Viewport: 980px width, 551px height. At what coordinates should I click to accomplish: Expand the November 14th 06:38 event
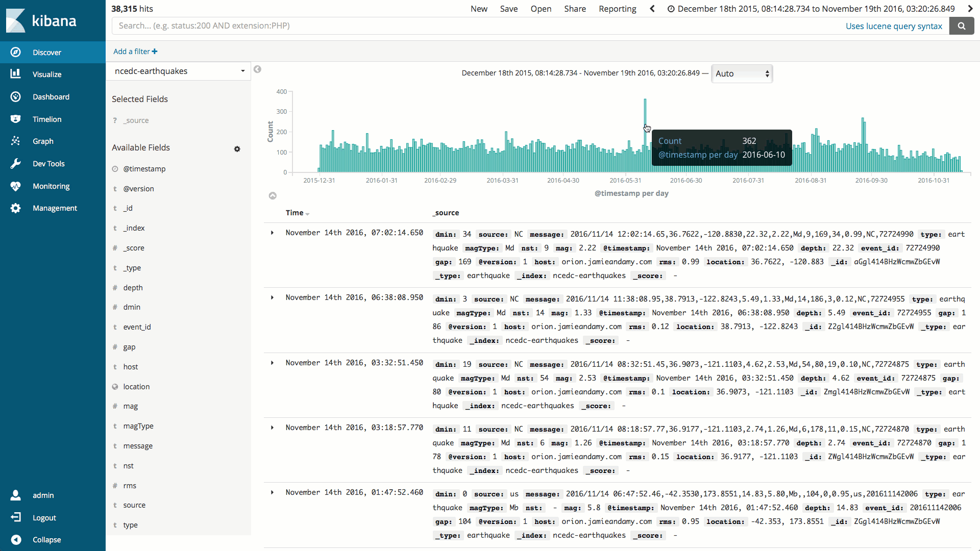272,298
